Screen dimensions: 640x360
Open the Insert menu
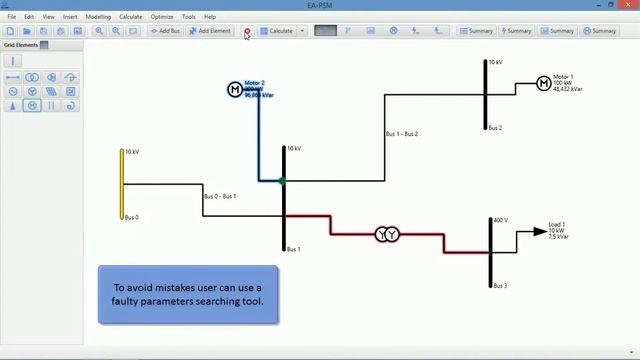tap(70, 17)
